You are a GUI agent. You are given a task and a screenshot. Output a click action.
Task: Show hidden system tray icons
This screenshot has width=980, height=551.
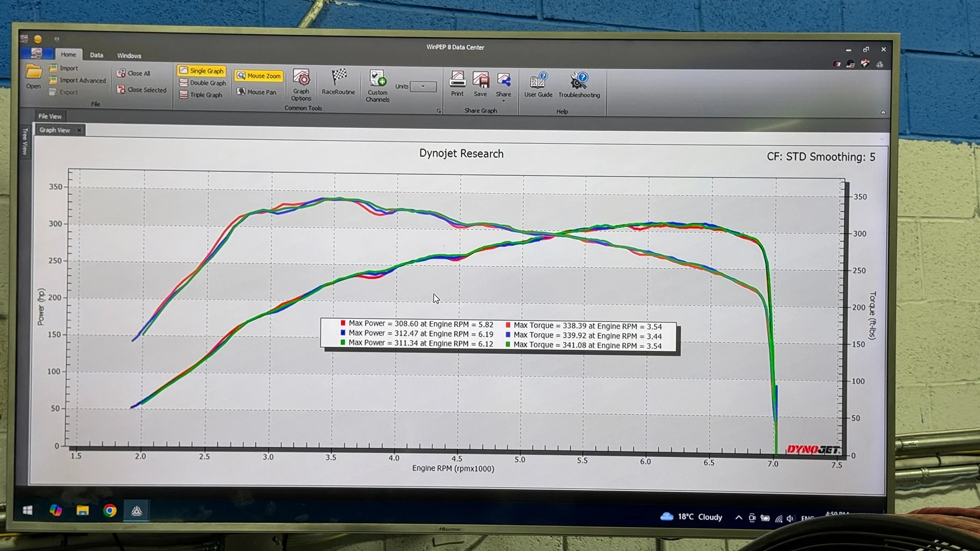(x=739, y=517)
